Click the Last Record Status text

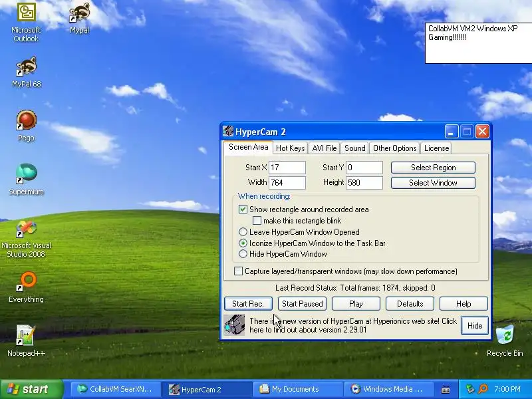point(355,288)
